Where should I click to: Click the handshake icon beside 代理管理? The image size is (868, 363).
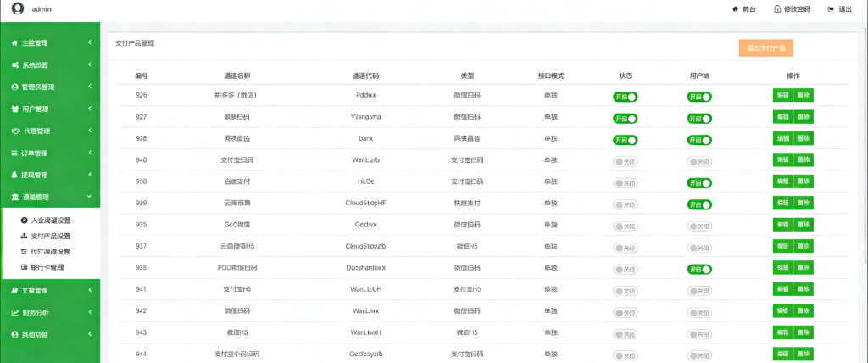(14, 131)
